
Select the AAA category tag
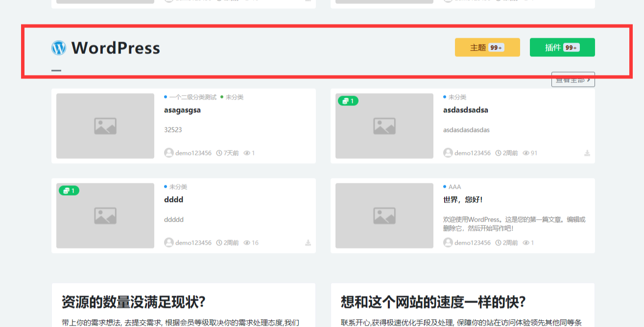click(454, 187)
